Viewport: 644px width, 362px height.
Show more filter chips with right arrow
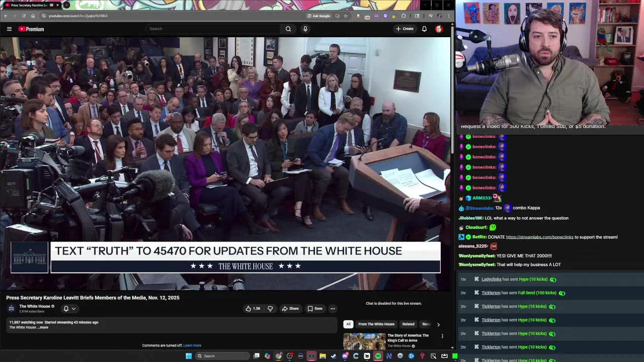click(438, 324)
